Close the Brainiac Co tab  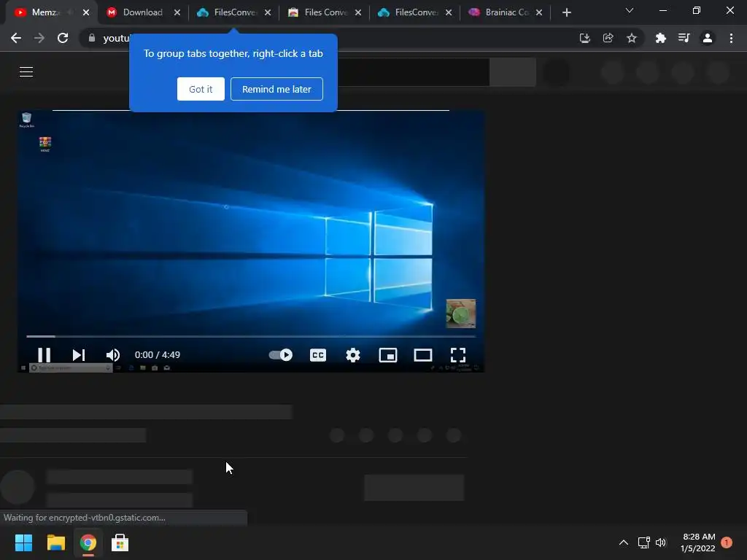(x=539, y=12)
